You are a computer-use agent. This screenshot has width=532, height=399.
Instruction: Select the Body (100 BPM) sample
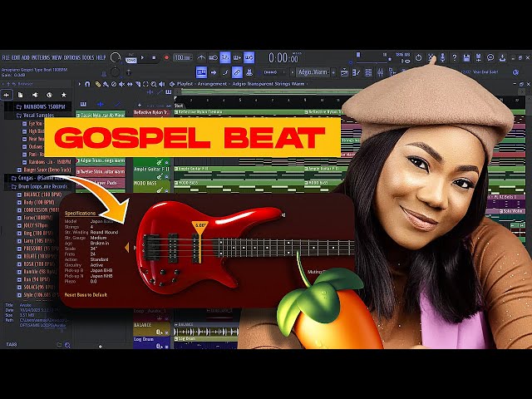[36, 203]
